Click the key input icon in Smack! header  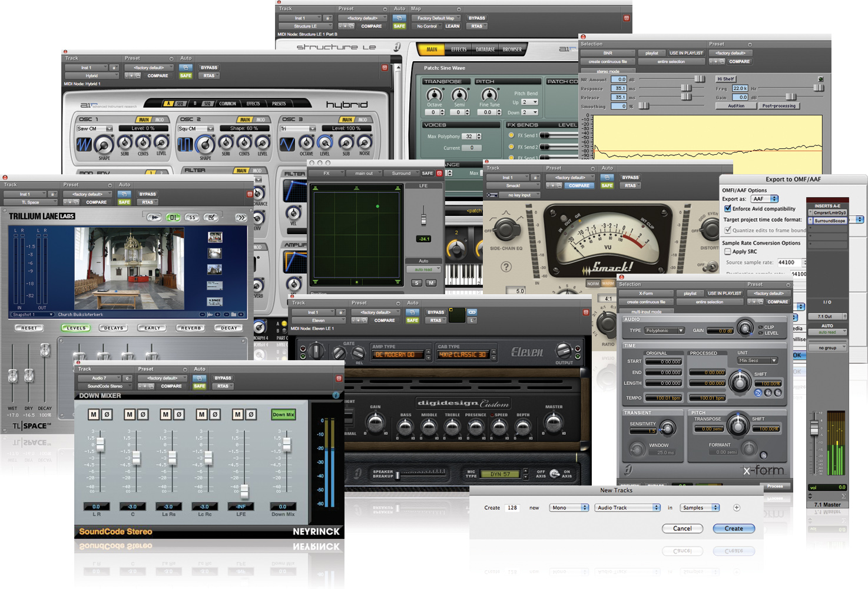tap(492, 195)
